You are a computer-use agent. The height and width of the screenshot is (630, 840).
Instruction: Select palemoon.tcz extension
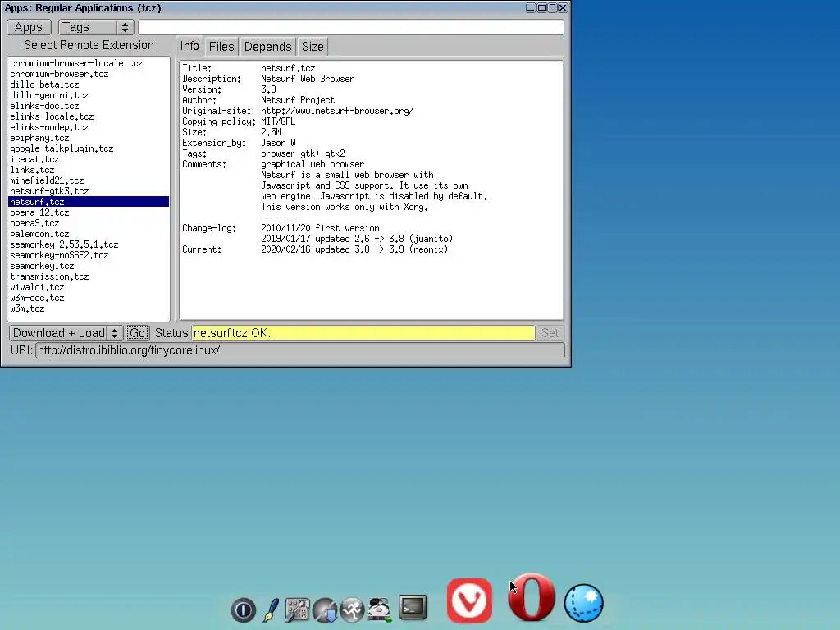click(89, 234)
